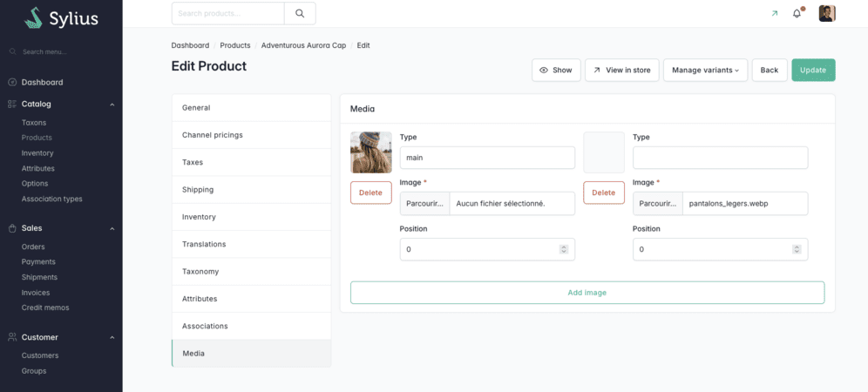868x392 pixels.
Task: Open the Associations tab
Action: (x=251, y=326)
